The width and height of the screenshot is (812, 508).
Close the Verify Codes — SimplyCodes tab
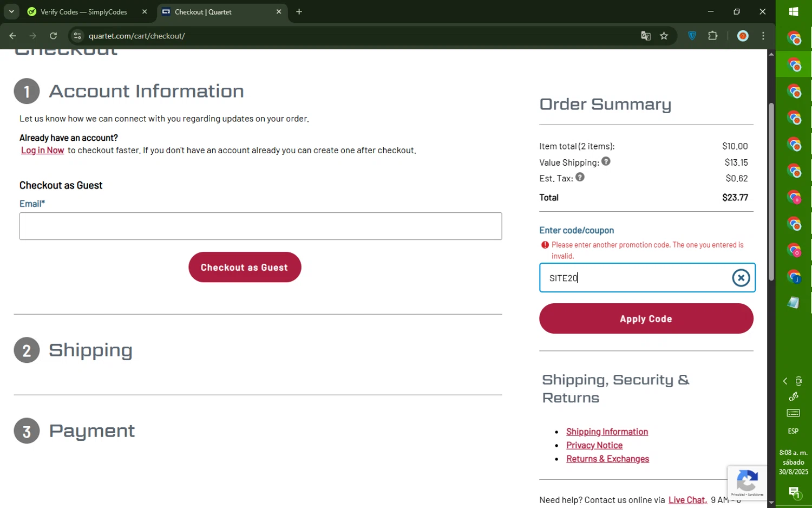pyautogui.click(x=145, y=11)
